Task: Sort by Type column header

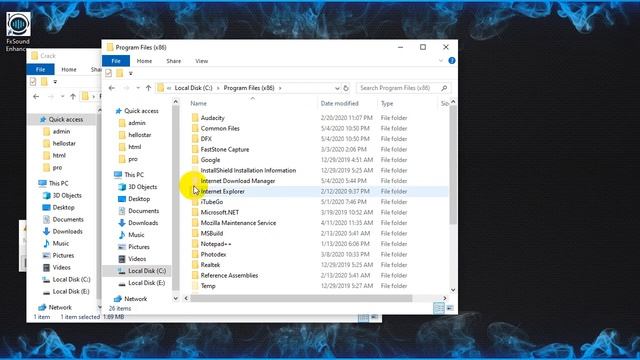Action: pos(407,104)
